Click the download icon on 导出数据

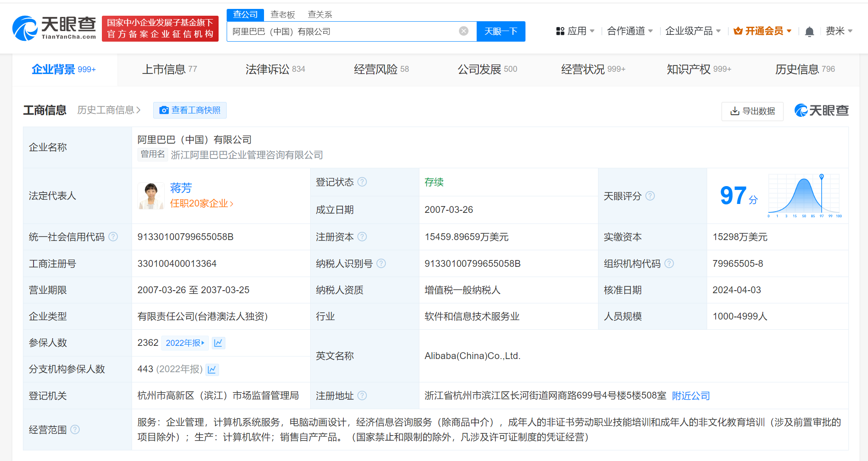(x=734, y=111)
